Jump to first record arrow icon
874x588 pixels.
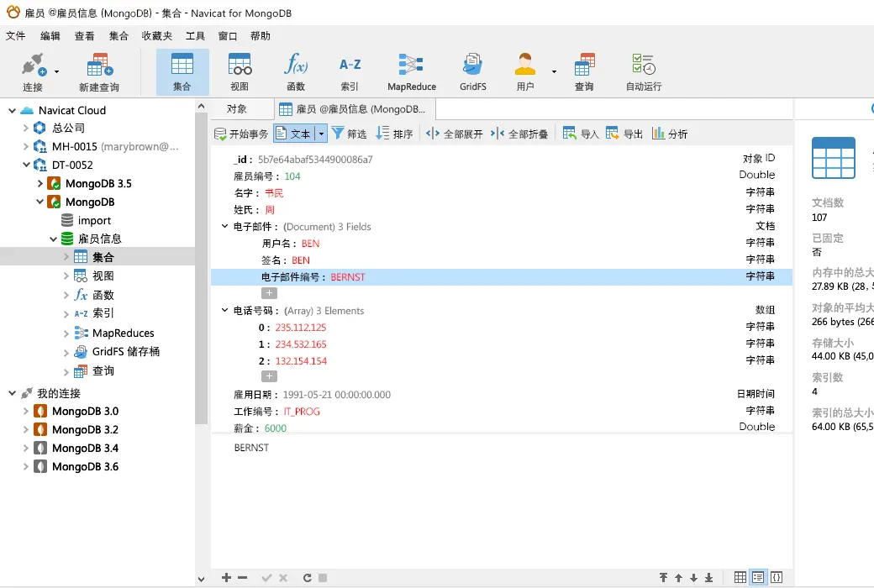coord(663,577)
